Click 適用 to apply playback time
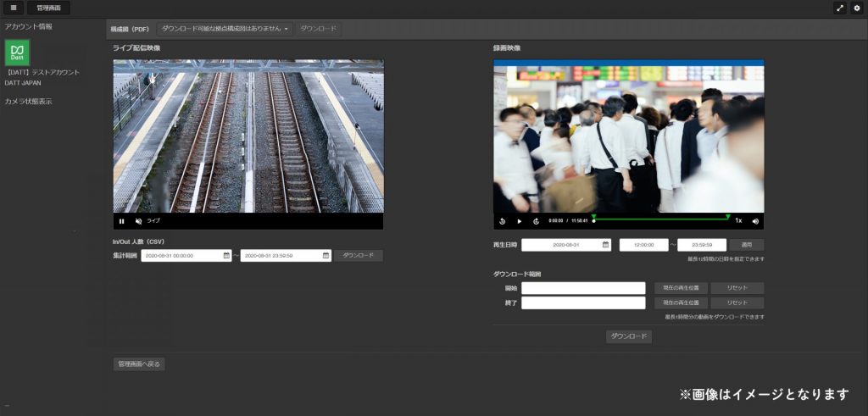Image resolution: width=868 pixels, height=416 pixels. coord(747,245)
